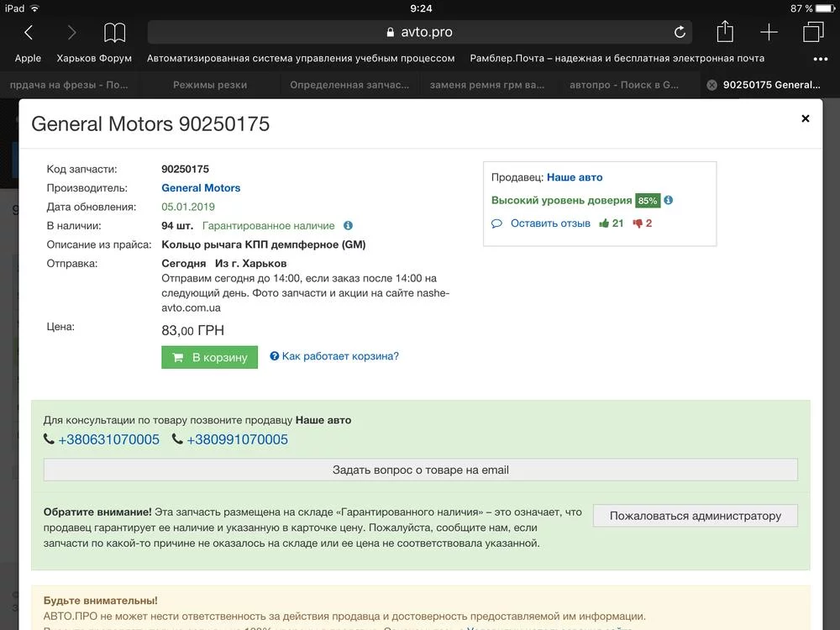840x630 pixels.
Task: Open Харьков Форум bookmark
Action: coord(94,59)
